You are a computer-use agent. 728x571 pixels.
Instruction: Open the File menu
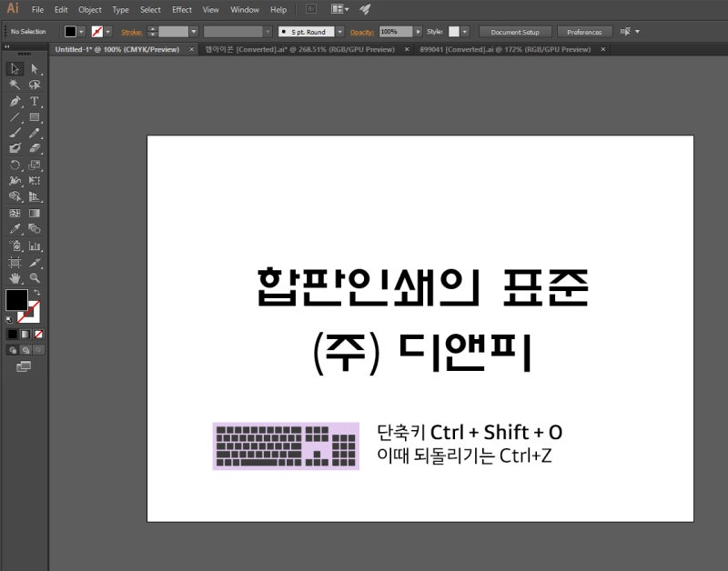(37, 10)
